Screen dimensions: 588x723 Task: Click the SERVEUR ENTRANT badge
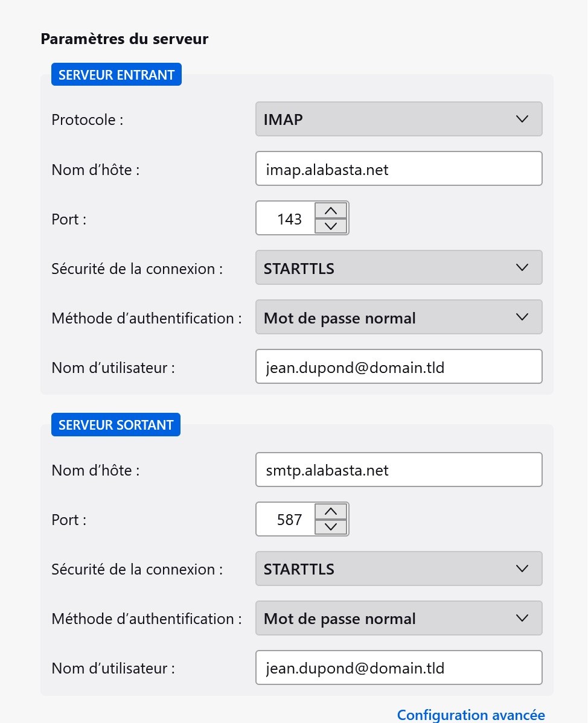[117, 74]
